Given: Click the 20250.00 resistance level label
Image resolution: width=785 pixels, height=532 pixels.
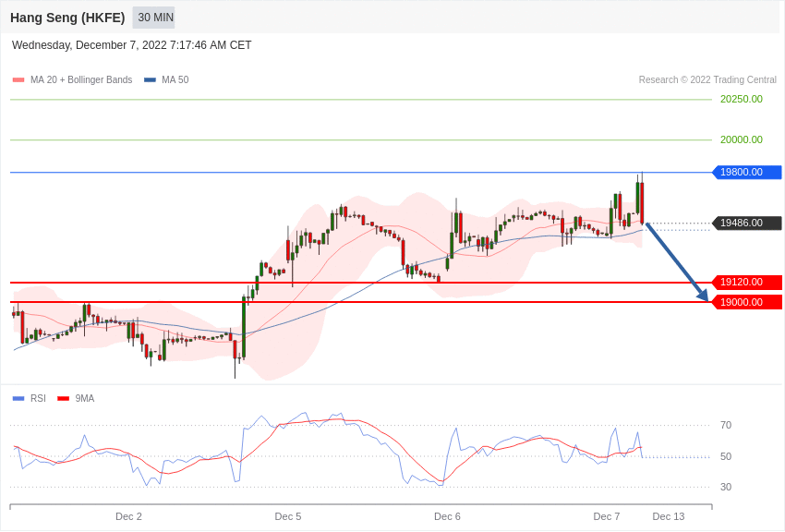Looking at the screenshot, I should pyautogui.click(x=742, y=99).
